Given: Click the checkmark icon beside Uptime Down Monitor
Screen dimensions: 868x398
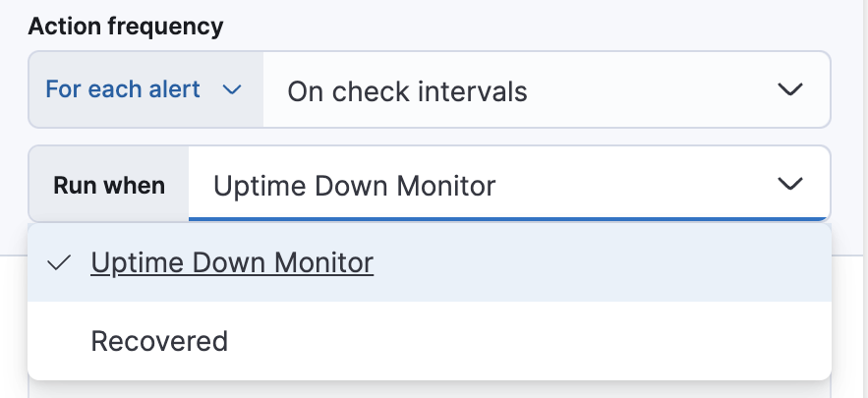Looking at the screenshot, I should [x=59, y=263].
